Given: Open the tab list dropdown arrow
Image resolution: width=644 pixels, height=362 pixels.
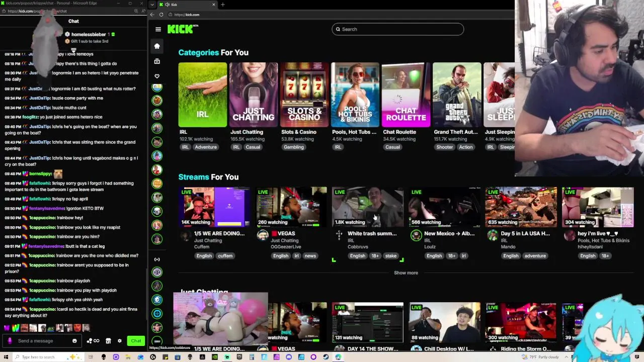Looking at the screenshot, I should (x=152, y=5).
